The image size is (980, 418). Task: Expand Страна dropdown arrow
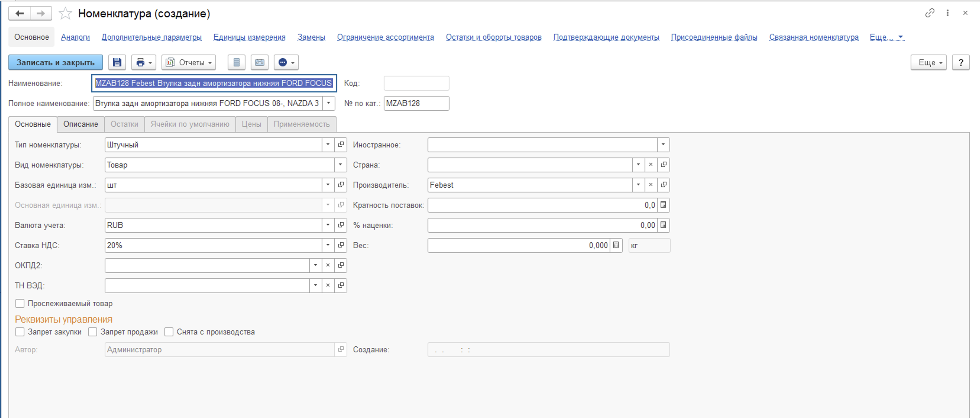638,165
